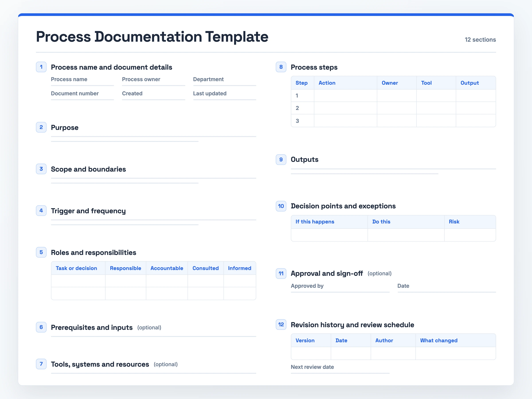Click the Revision history and review schedule heading
Viewport: 532px width, 399px height.
click(x=352, y=325)
